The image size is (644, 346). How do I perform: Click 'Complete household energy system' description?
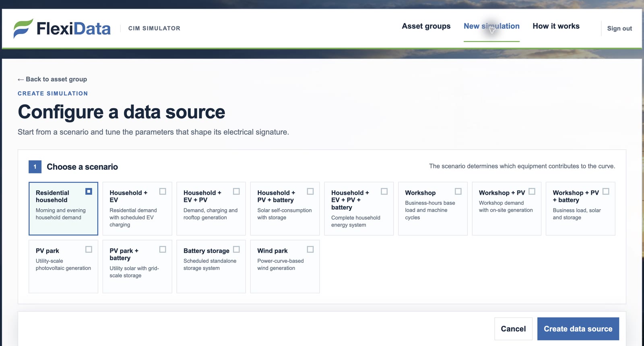point(356,221)
